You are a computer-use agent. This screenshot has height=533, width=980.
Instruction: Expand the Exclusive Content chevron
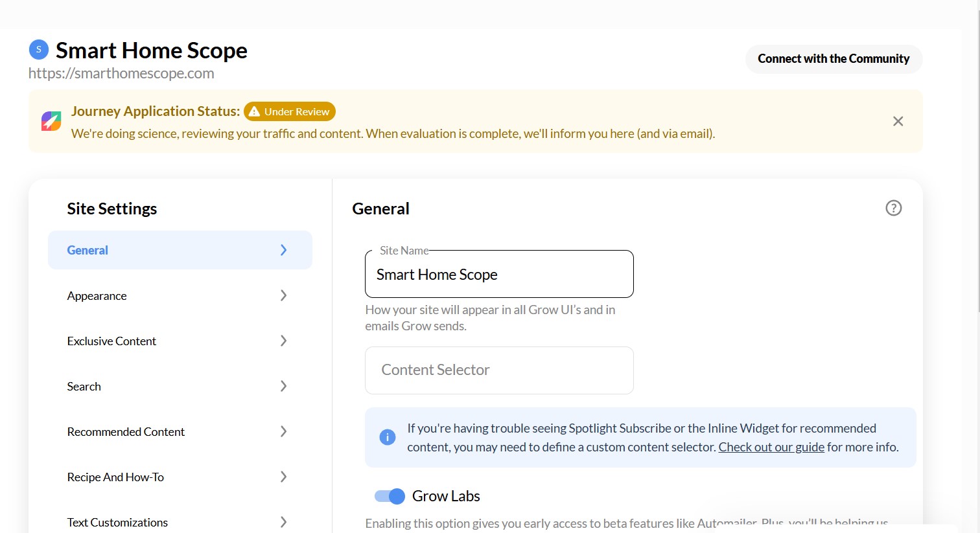coord(283,341)
